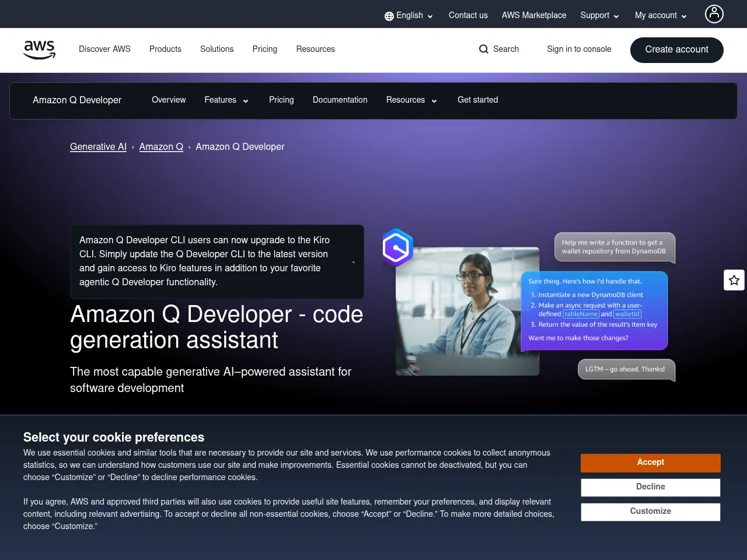Click the Get started link
747x560 pixels.
pos(477,100)
